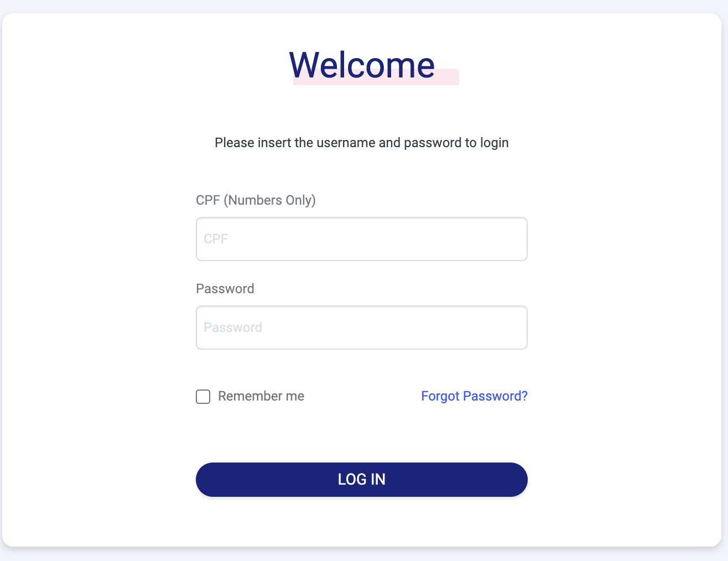Image resolution: width=728 pixels, height=561 pixels.
Task: Select the gray "CPF" placeholder text
Action: (x=216, y=239)
